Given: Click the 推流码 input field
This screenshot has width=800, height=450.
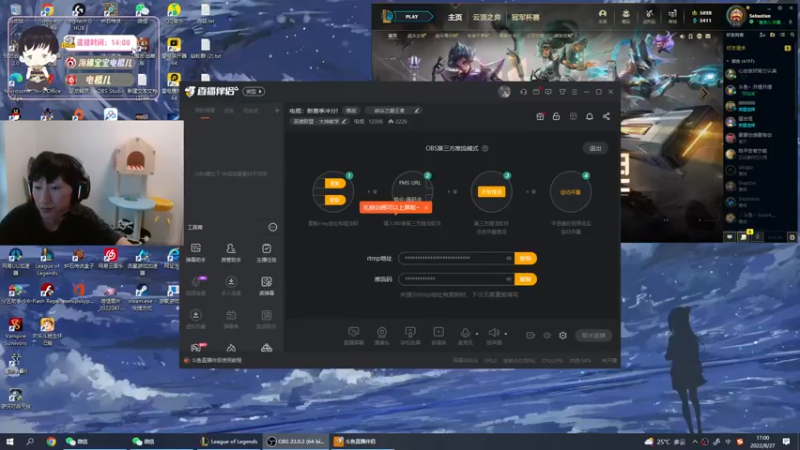Looking at the screenshot, I should (457, 279).
